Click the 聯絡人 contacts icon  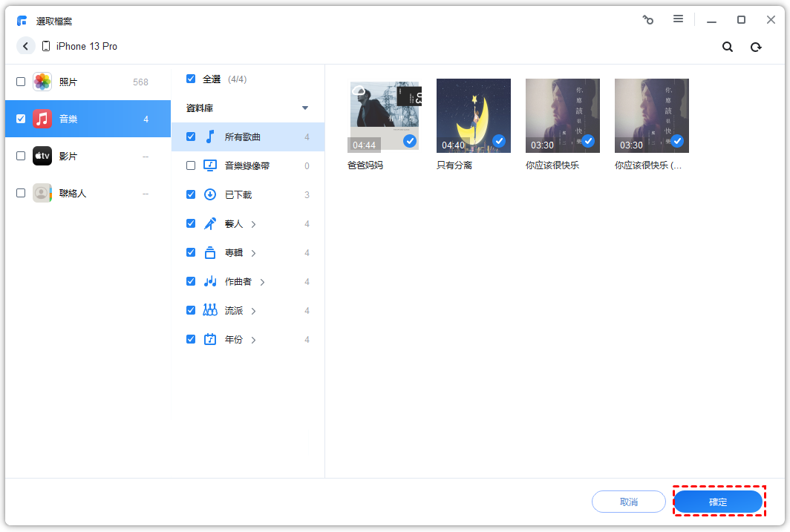click(x=42, y=193)
